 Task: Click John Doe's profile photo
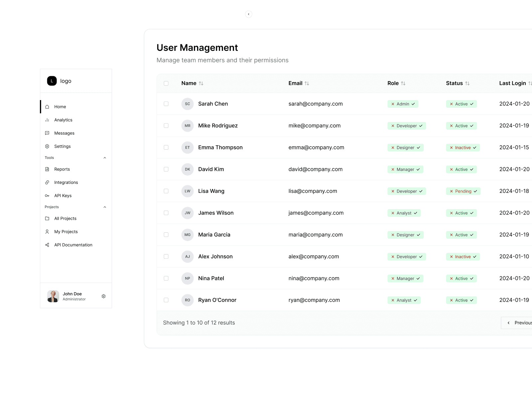pos(53,296)
